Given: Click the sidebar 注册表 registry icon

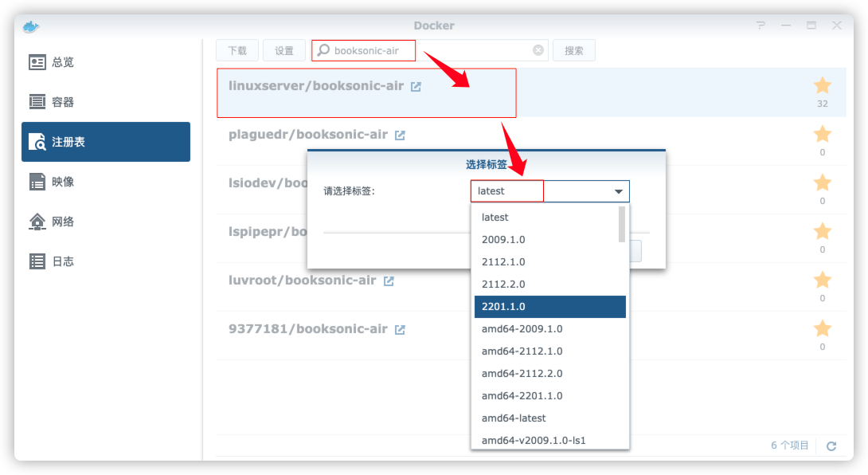Looking at the screenshot, I should 37,142.
